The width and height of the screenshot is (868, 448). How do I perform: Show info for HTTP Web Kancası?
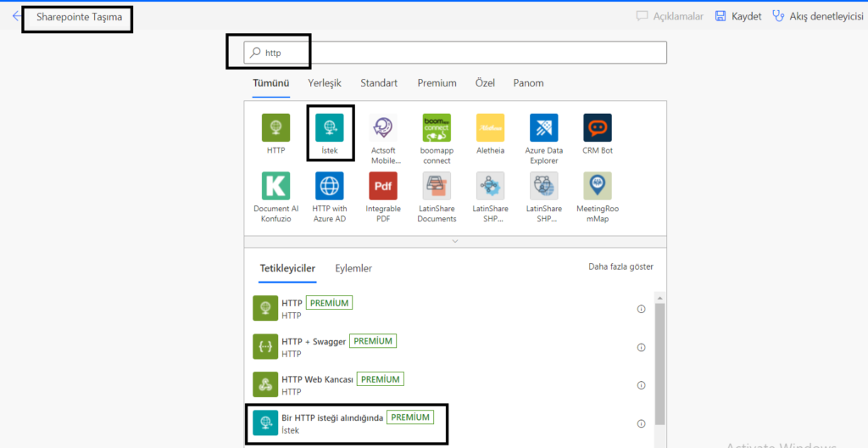[642, 385]
